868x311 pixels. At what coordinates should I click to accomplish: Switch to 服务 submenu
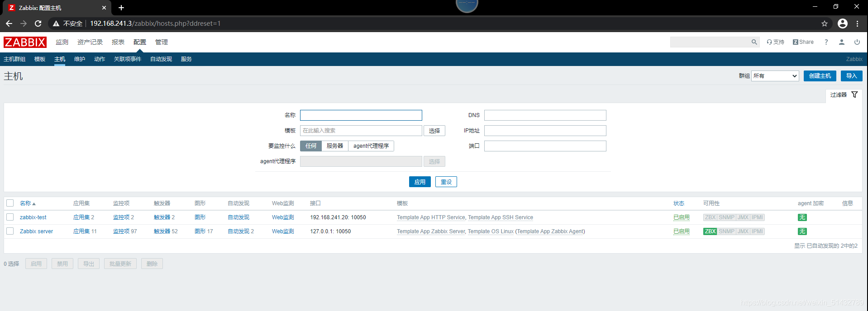point(186,59)
